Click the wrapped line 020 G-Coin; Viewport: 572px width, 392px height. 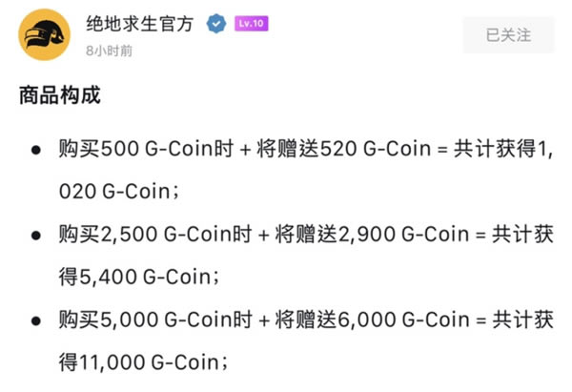(119, 192)
